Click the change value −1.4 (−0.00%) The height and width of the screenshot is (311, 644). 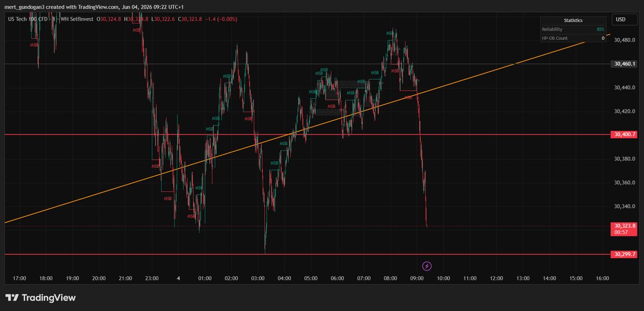click(x=221, y=19)
